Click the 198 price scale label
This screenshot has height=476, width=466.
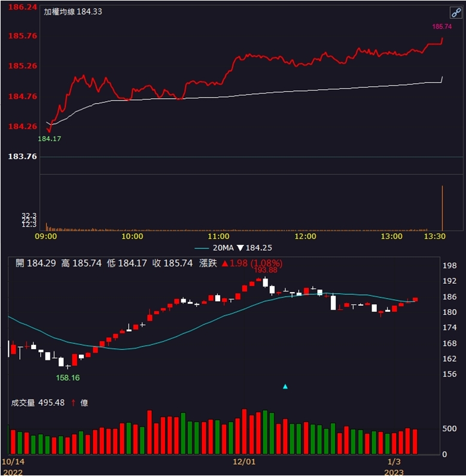[x=450, y=266]
